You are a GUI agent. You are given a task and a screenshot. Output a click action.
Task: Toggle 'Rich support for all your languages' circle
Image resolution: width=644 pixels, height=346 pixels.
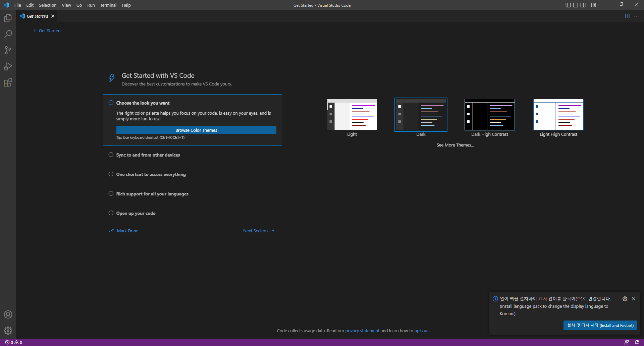coord(111,193)
